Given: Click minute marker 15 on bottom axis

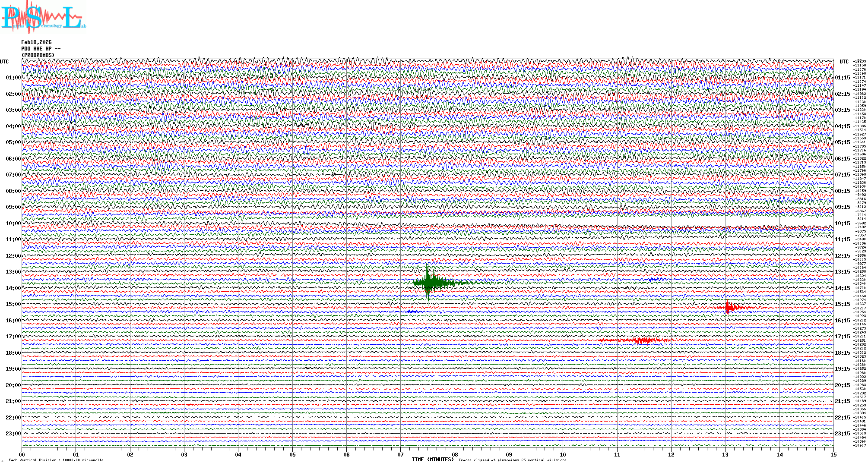Looking at the screenshot, I should (x=833, y=454).
